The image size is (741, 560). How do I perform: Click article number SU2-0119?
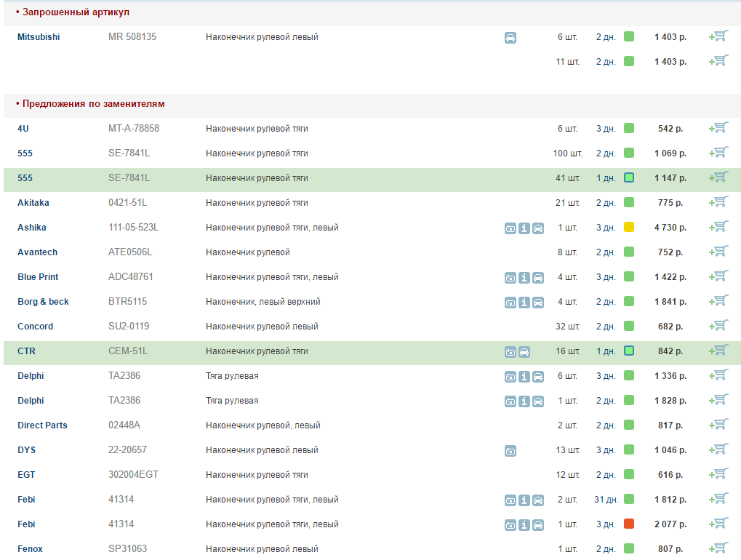pyautogui.click(x=129, y=327)
